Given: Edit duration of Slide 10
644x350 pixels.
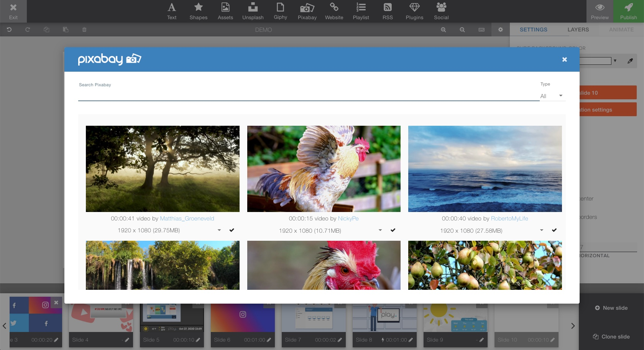Looking at the screenshot, I should point(552,340).
